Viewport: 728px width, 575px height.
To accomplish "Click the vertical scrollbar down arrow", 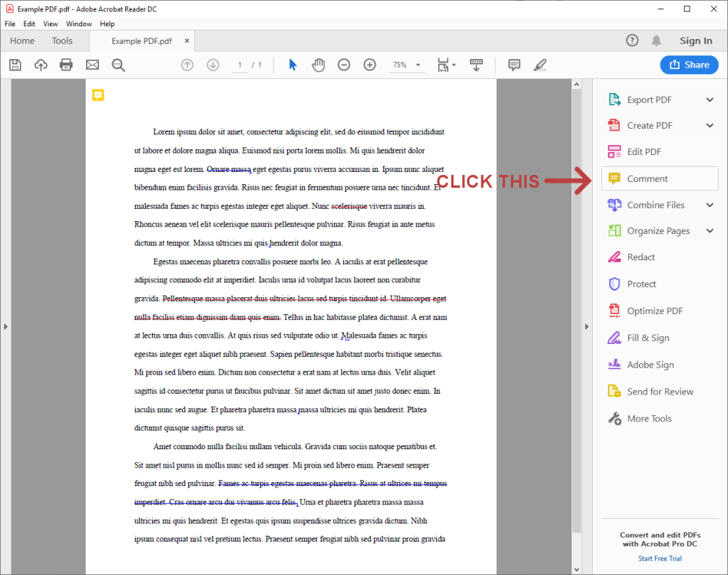I will pyautogui.click(x=577, y=569).
